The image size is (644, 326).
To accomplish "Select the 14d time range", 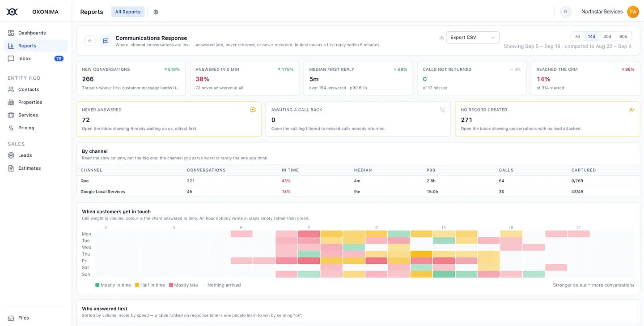I will point(591,37).
